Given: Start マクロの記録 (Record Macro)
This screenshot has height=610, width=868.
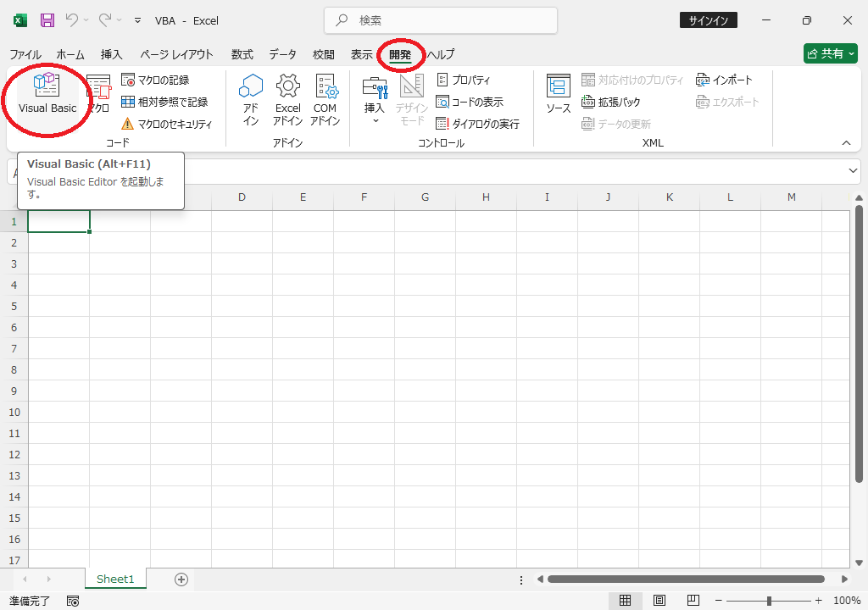Looking at the screenshot, I should tap(156, 80).
